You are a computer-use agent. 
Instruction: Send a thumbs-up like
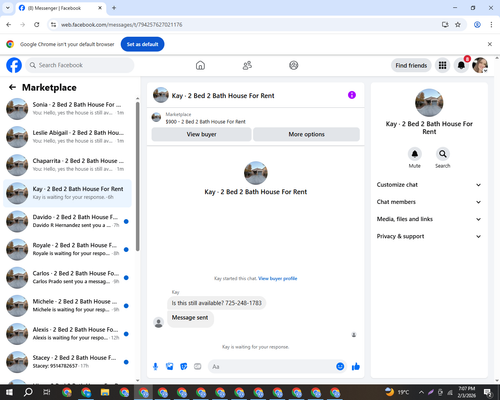click(356, 367)
